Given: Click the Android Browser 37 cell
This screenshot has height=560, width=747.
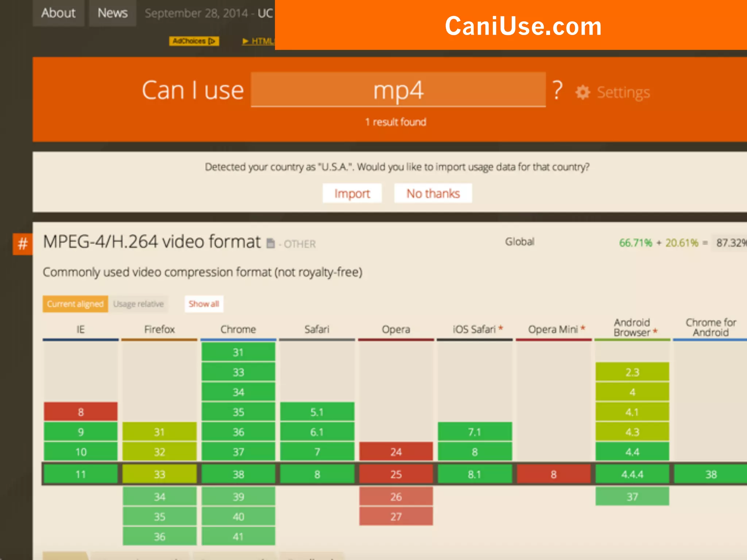Looking at the screenshot, I should [x=632, y=496].
